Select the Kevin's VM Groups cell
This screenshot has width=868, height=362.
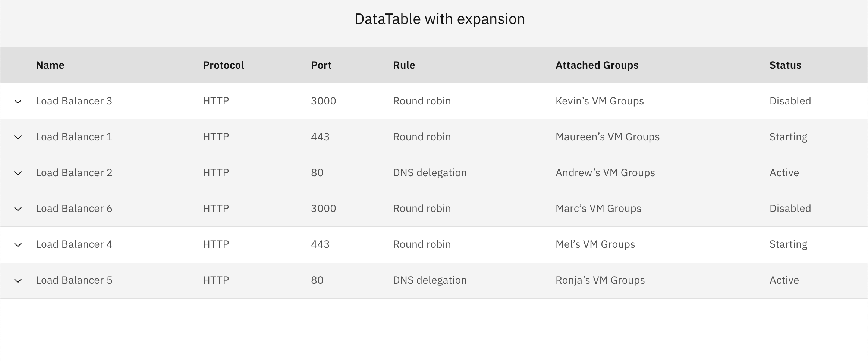[600, 101]
